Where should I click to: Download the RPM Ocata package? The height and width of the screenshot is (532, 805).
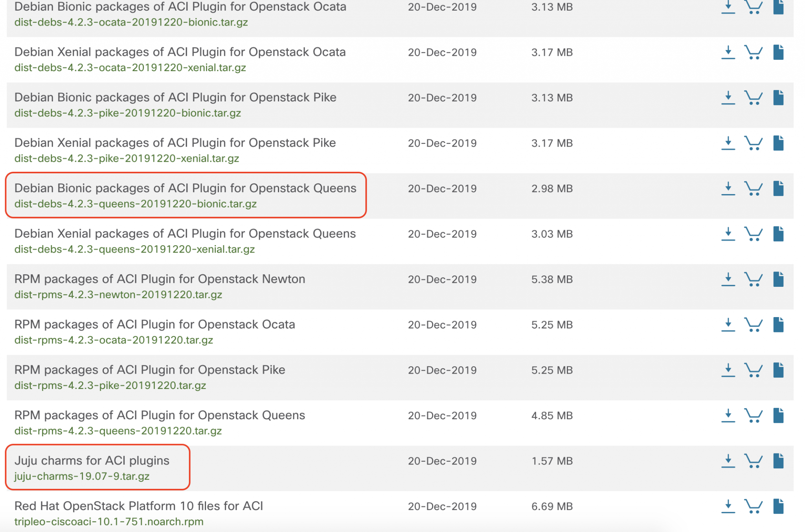(728, 325)
